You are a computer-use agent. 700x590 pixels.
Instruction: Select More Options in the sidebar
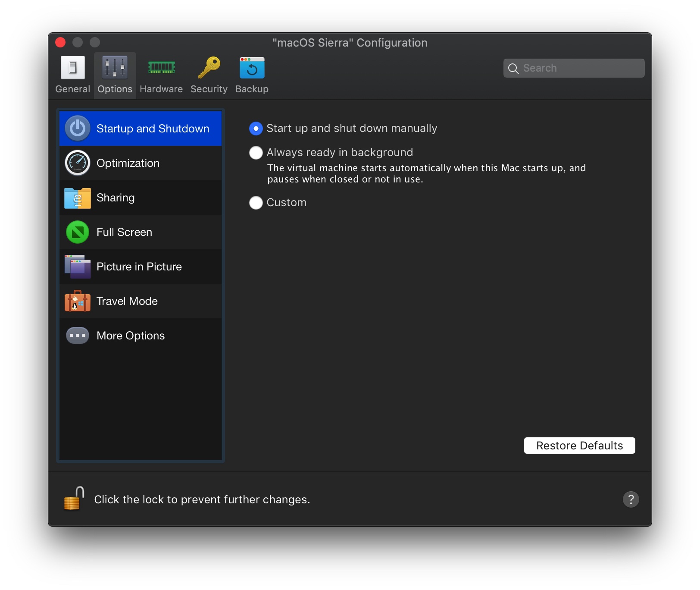pyautogui.click(x=141, y=336)
